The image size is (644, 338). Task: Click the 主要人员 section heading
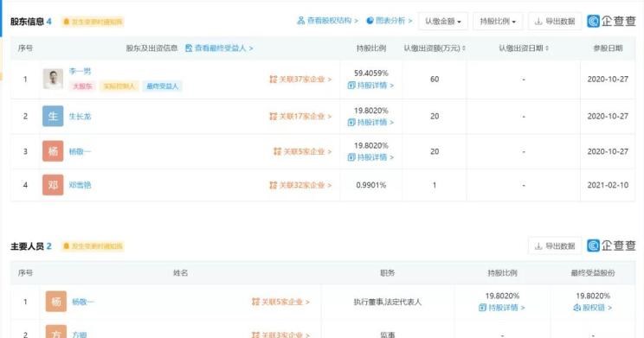[27, 246]
